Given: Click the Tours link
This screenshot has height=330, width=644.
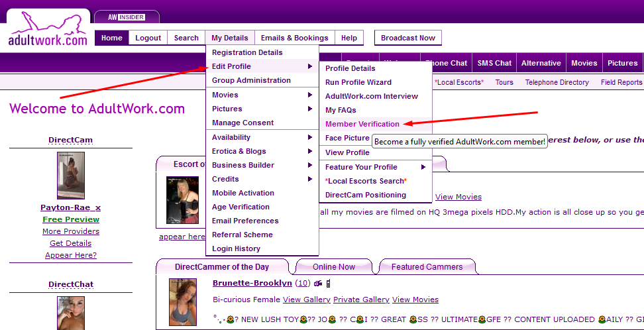Looking at the screenshot, I should pyautogui.click(x=504, y=83).
